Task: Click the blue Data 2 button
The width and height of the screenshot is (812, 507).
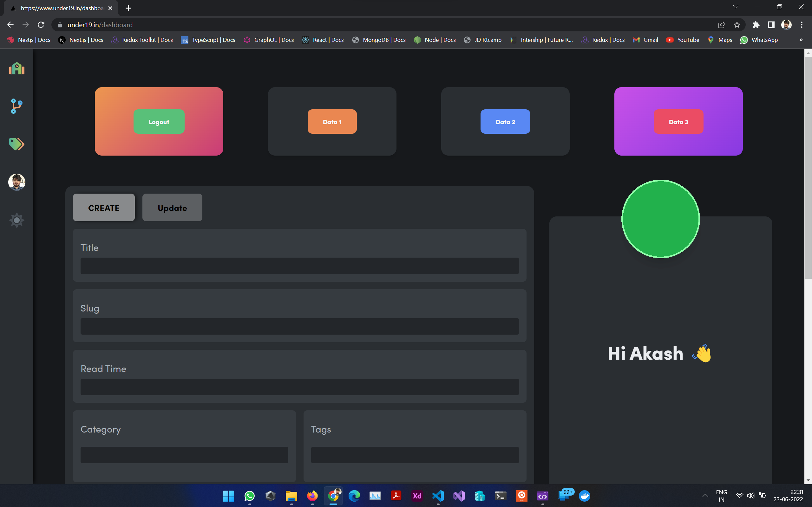Action: [x=505, y=122]
